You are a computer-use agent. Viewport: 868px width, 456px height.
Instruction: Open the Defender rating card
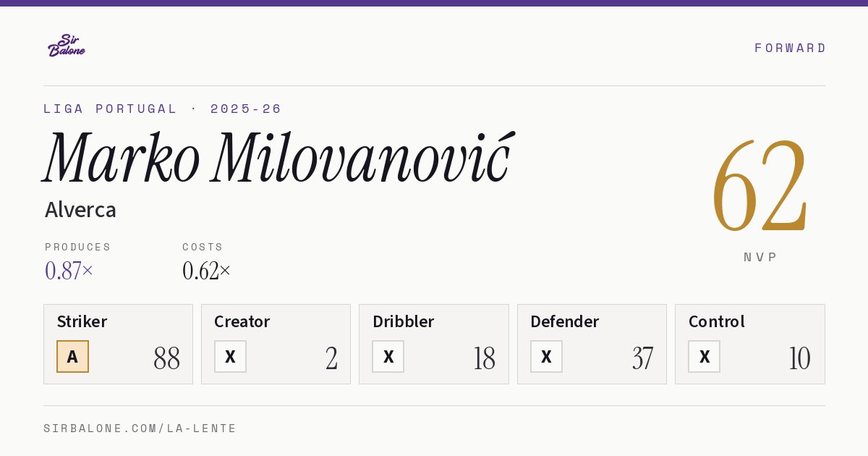coord(592,344)
